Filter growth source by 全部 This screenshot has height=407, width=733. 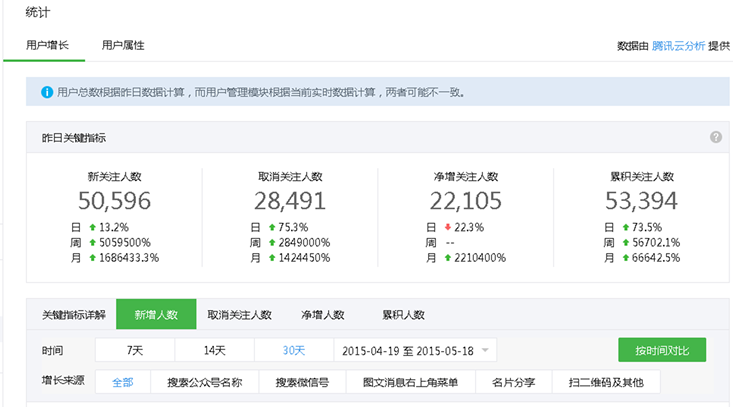point(122,382)
